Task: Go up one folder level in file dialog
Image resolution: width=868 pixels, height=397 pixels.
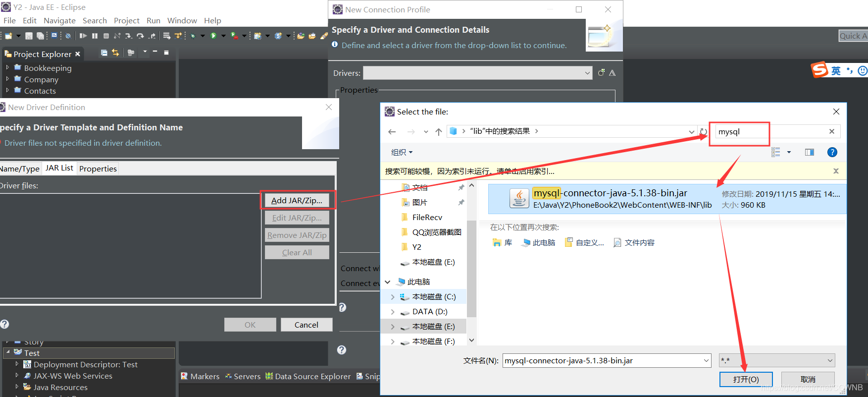Action: click(x=439, y=131)
